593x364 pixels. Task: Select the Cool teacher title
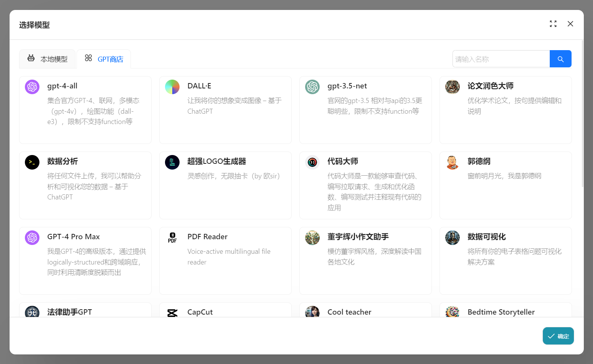(350, 312)
